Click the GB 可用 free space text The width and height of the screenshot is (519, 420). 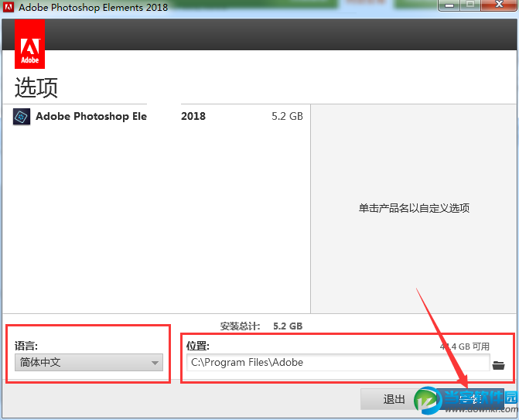[x=465, y=347]
